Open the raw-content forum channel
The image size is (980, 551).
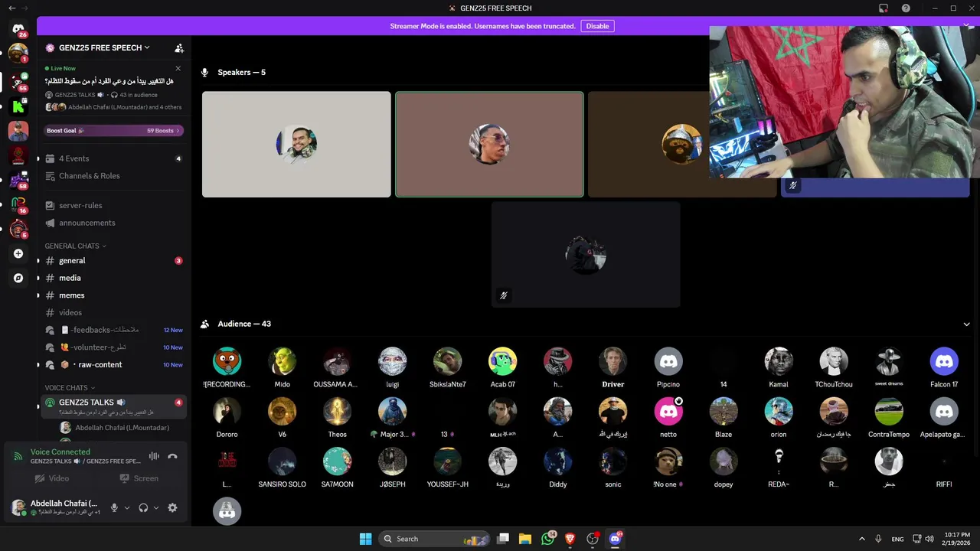(x=114, y=364)
